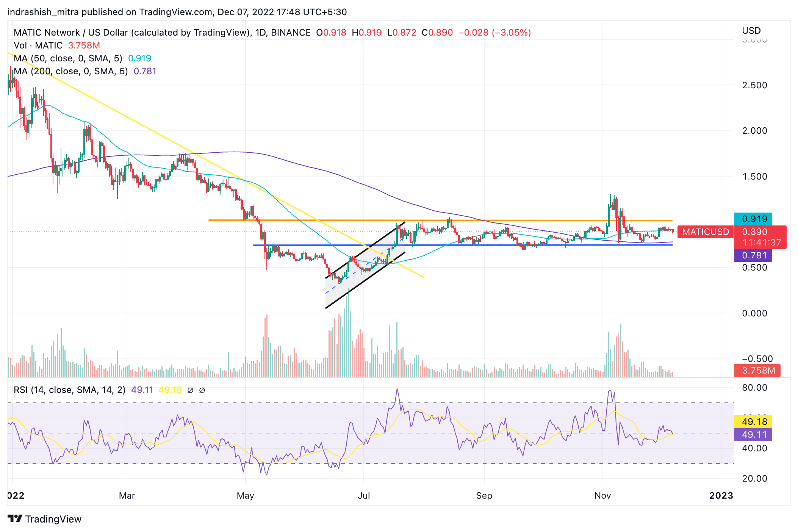Click the Nov label on time axis
Viewport: 798px width, 532px height.
pos(602,496)
